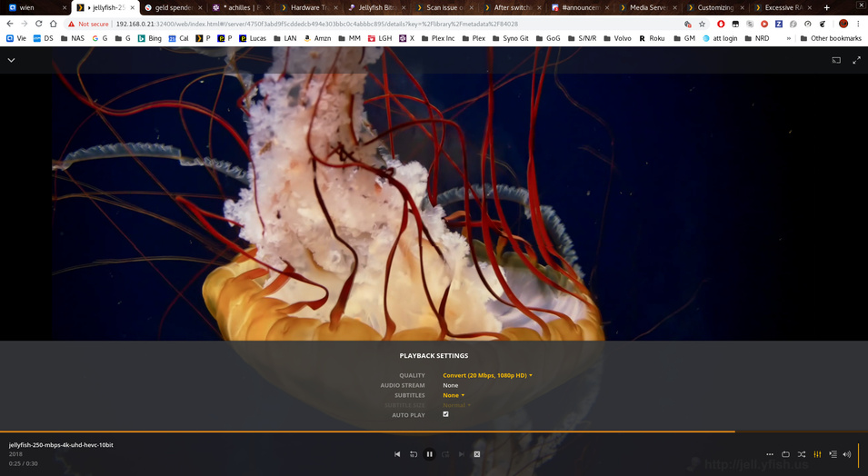Switch to the geld spender browser tab
Image resolution: width=868 pixels, height=476 pixels.
click(173, 8)
